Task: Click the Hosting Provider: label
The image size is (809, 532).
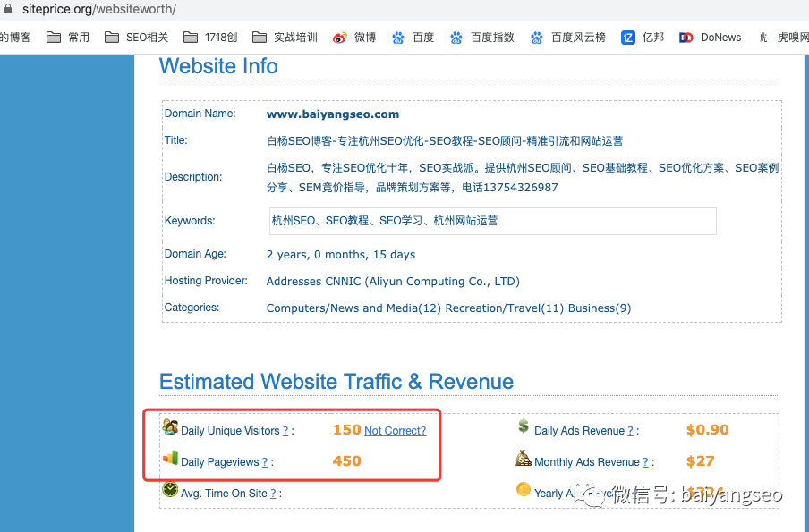Action: (206, 281)
